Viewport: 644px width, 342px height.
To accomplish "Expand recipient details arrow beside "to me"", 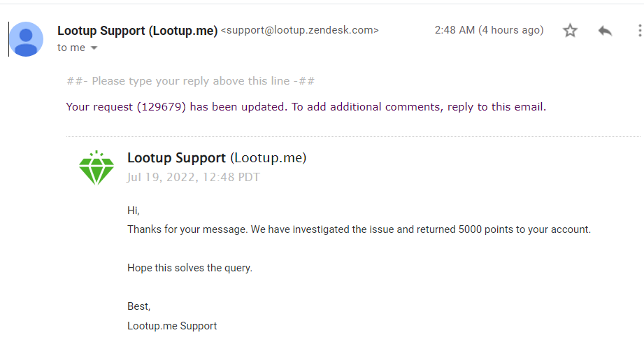I will (x=94, y=48).
